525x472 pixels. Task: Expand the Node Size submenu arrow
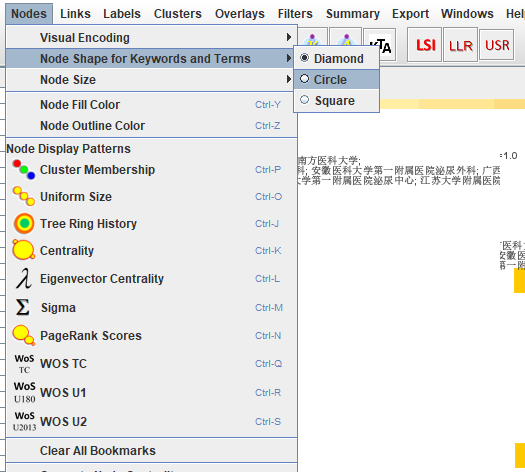pos(289,79)
